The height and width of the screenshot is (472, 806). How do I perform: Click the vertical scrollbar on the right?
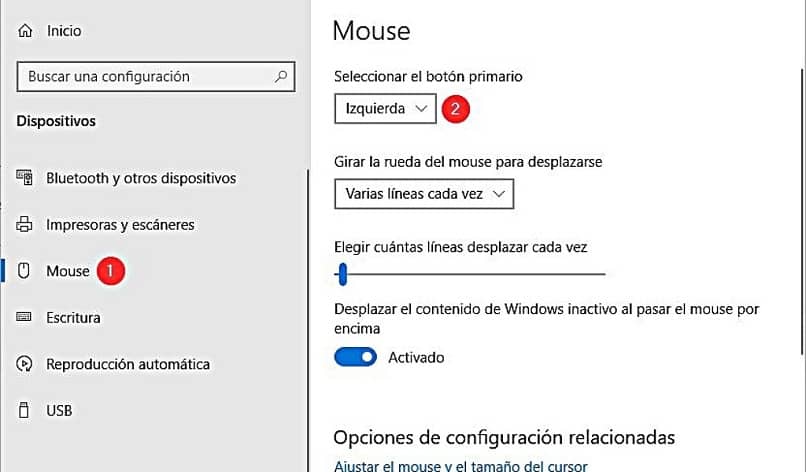pos(801,210)
